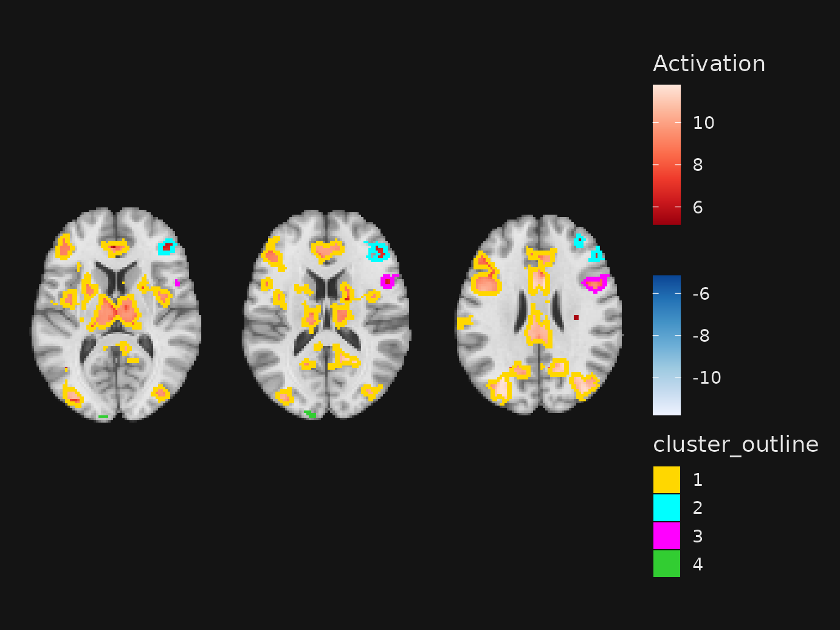Click the -8 tick label on blue colorbar

(701, 336)
